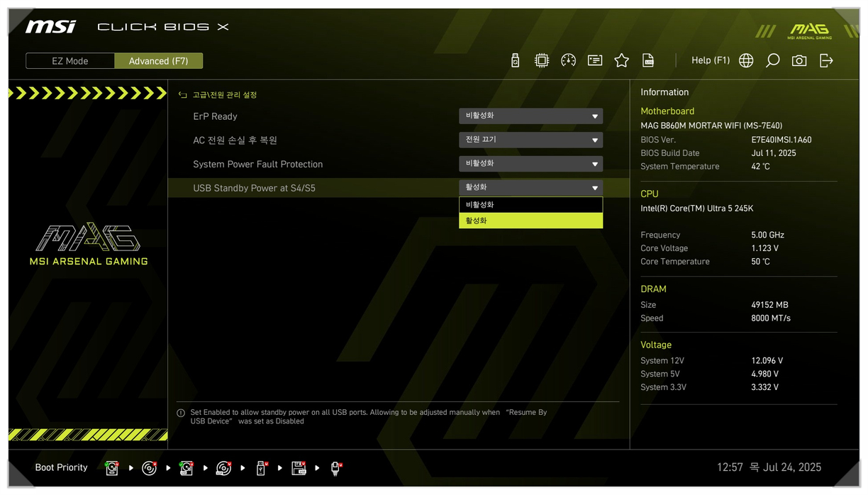Viewport: 868px width, 495px height.
Task: Switch to EZ Mode tab
Action: click(x=70, y=61)
